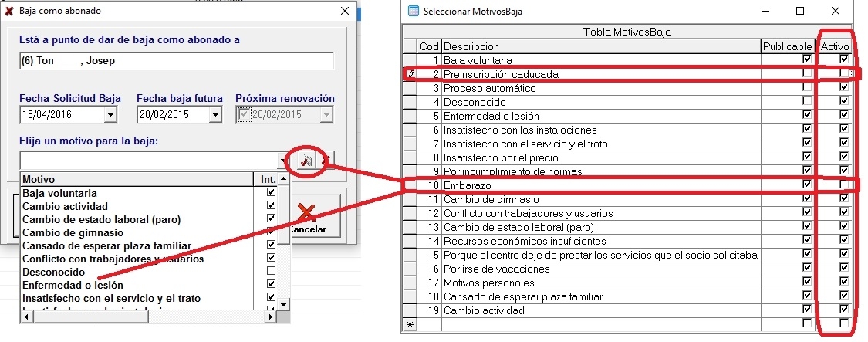Click the down arrow of Motivo list scrollbar
The height and width of the screenshot is (342, 868).
(x=283, y=304)
